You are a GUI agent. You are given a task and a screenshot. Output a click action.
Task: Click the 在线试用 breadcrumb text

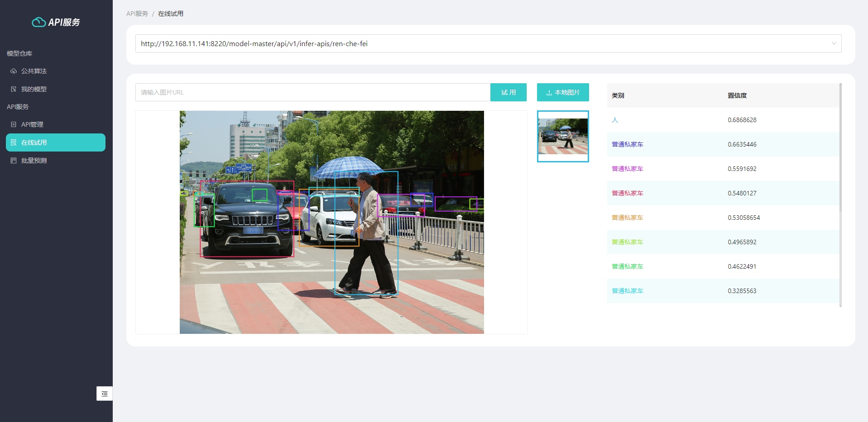(171, 14)
